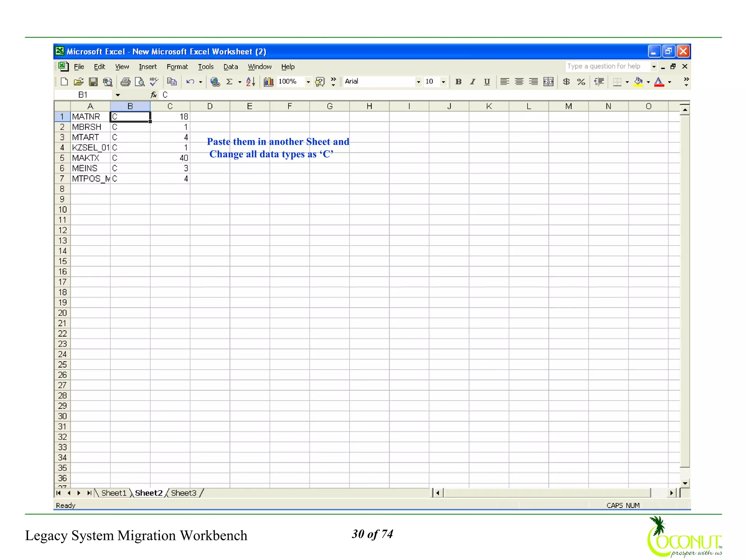Open the font size 10 dropdown
Viewport: 747px width, 560px height.
pos(444,82)
